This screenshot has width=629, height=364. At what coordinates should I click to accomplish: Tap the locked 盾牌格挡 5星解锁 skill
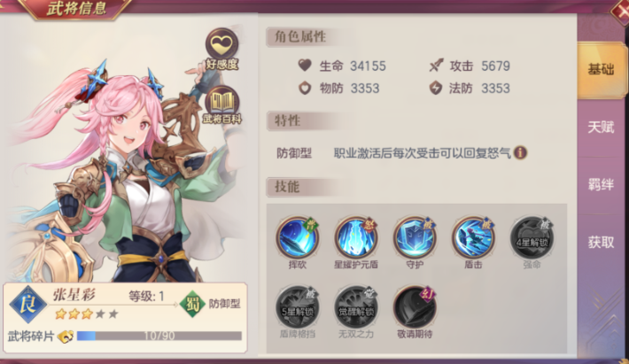[298, 307]
